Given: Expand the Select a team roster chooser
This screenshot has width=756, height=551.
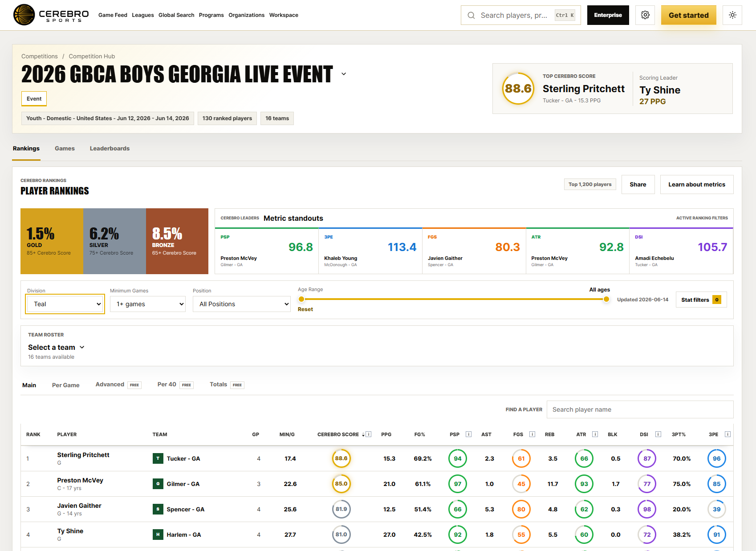Looking at the screenshot, I should pos(57,347).
